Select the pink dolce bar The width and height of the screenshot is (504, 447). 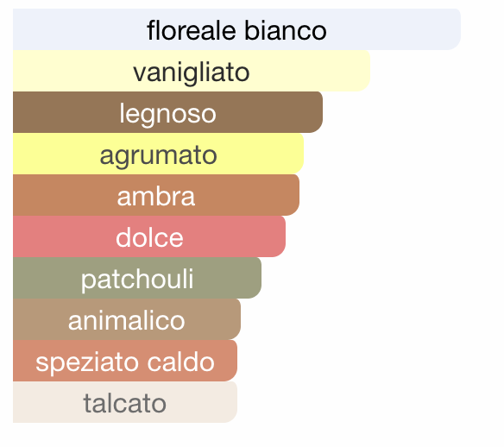pos(149,236)
